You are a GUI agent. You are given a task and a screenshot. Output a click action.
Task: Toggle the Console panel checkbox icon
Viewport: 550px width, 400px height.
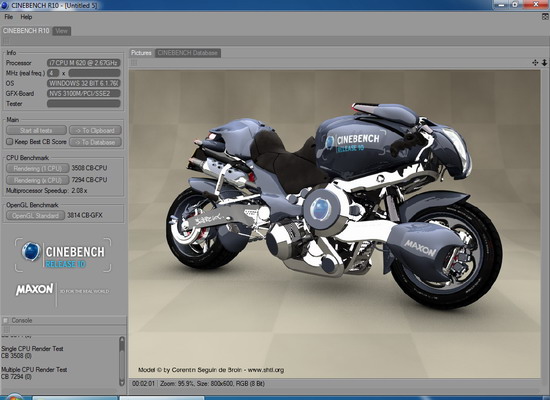coord(6,320)
